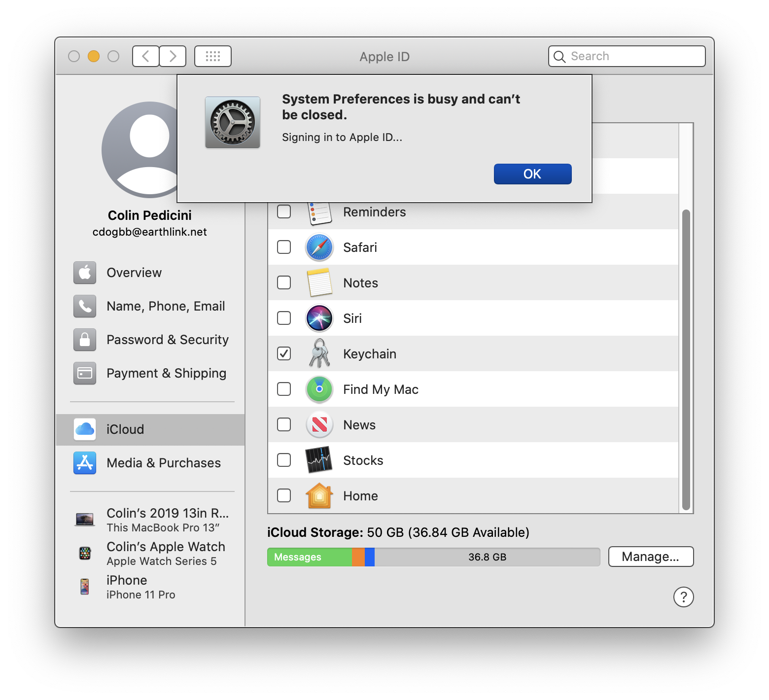Click the blue storage bar segment
The height and width of the screenshot is (700, 769).
pyautogui.click(x=370, y=557)
